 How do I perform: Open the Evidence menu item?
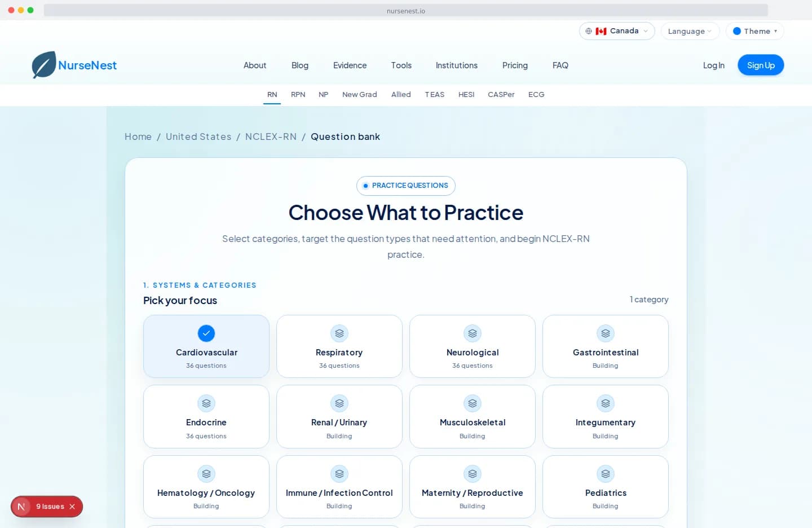pos(350,65)
